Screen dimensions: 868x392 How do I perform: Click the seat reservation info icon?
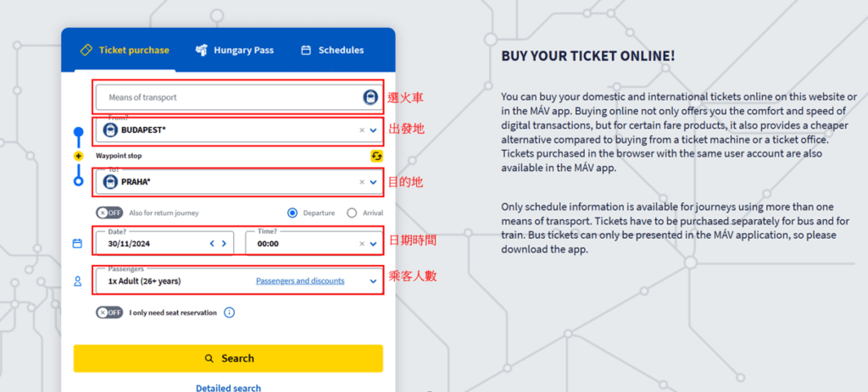pos(229,312)
